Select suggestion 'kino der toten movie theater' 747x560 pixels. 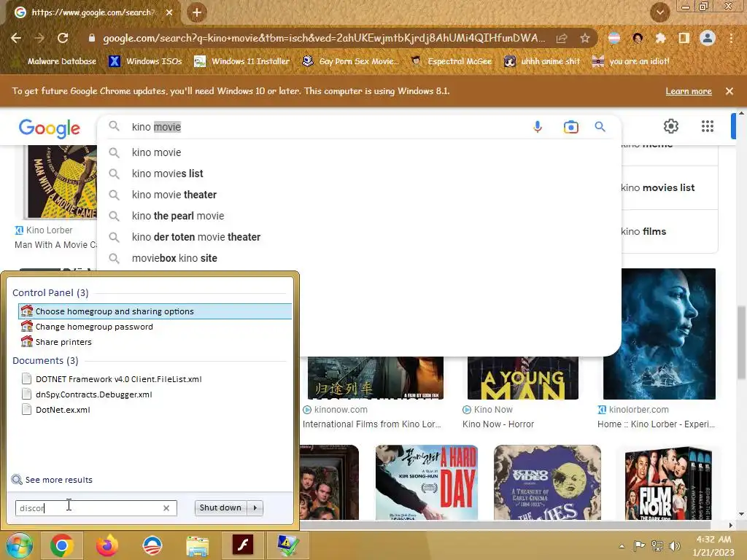[359, 237]
